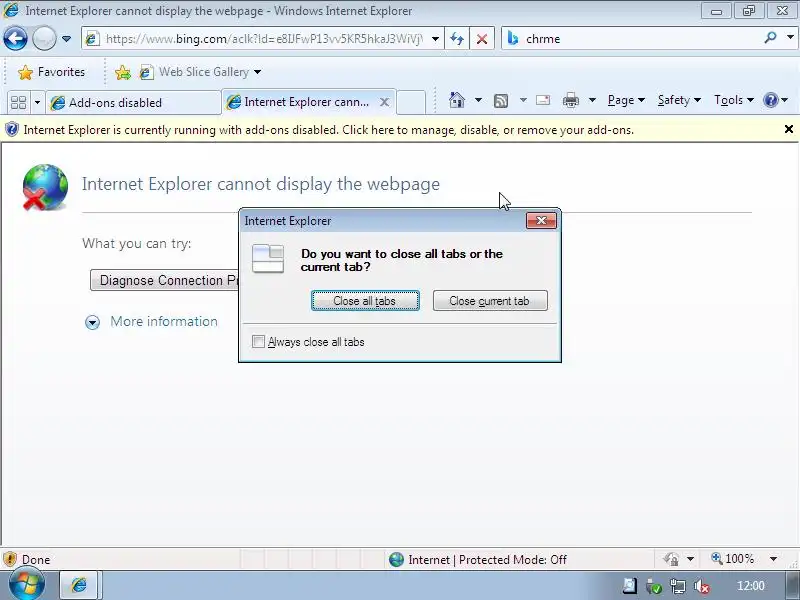Expand the Home button dropdown arrow
Image resolution: width=800 pixels, height=600 pixels.
[478, 100]
